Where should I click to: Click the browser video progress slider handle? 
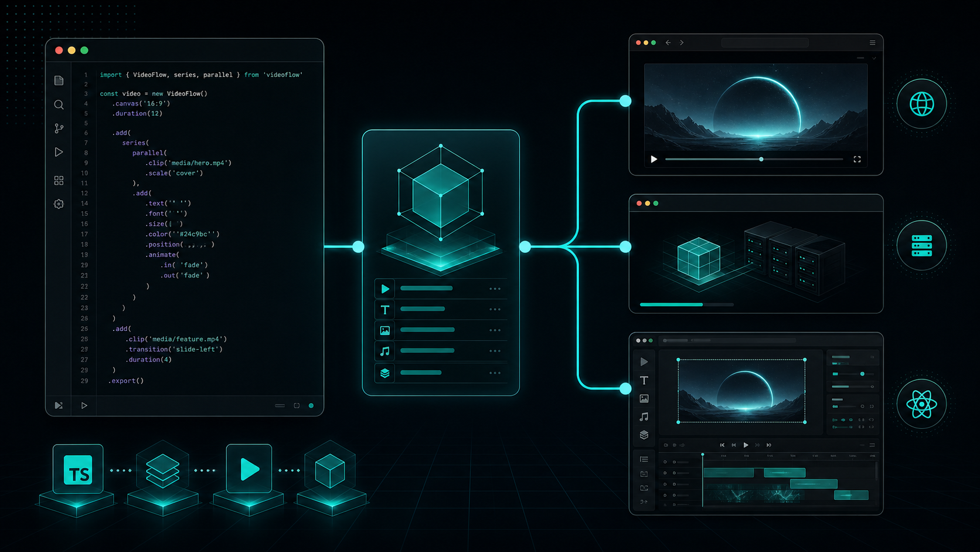(761, 159)
